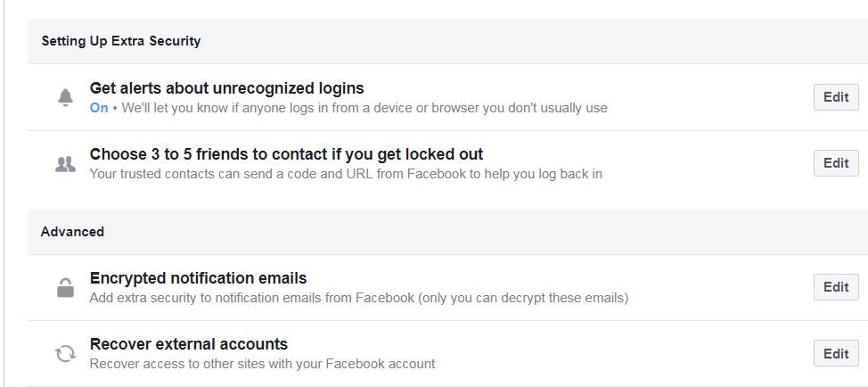The height and width of the screenshot is (387, 868).
Task: Click 'Recover access to other sites' description
Action: point(262,364)
